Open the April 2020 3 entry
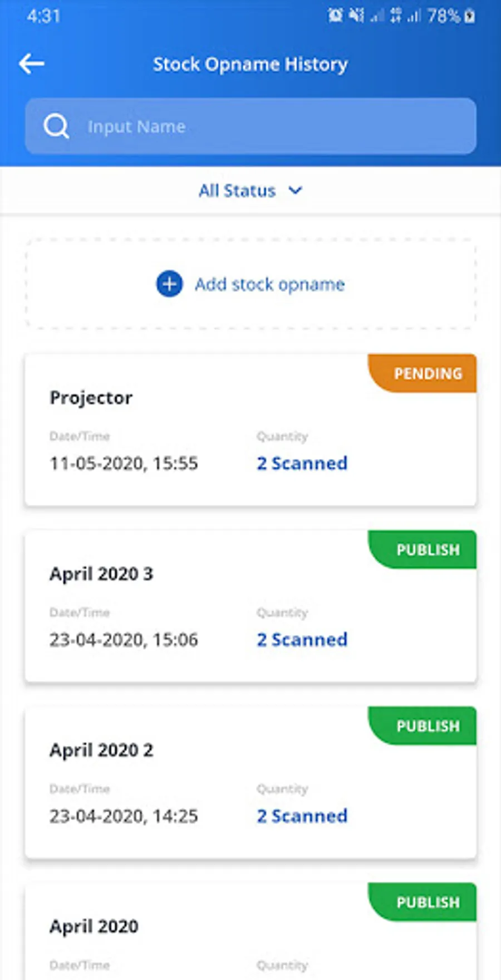 point(101,574)
